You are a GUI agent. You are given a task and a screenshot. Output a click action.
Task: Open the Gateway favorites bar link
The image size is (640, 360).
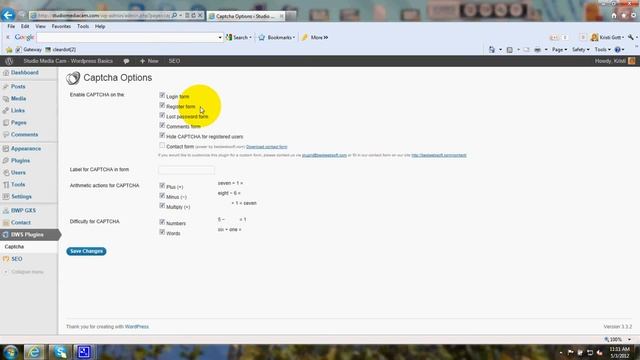[29, 49]
